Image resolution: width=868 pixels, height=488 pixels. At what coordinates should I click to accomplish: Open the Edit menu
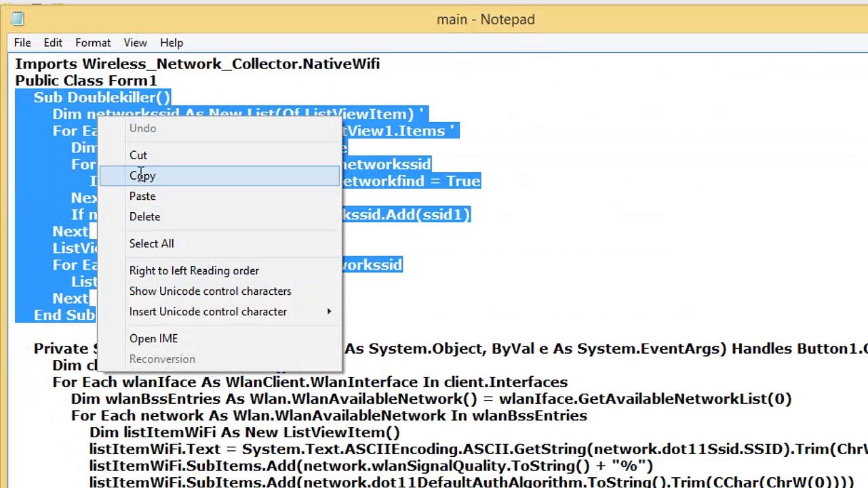pos(53,43)
